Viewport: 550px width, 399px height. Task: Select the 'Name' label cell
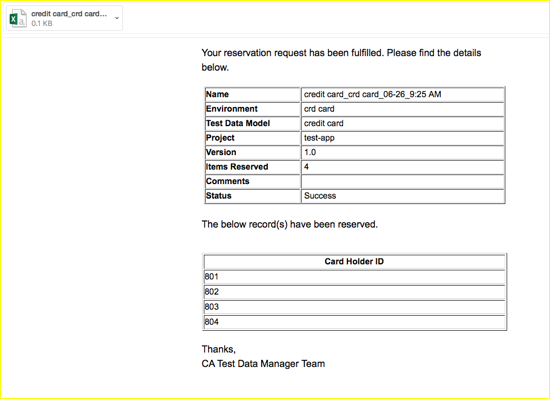coord(253,94)
